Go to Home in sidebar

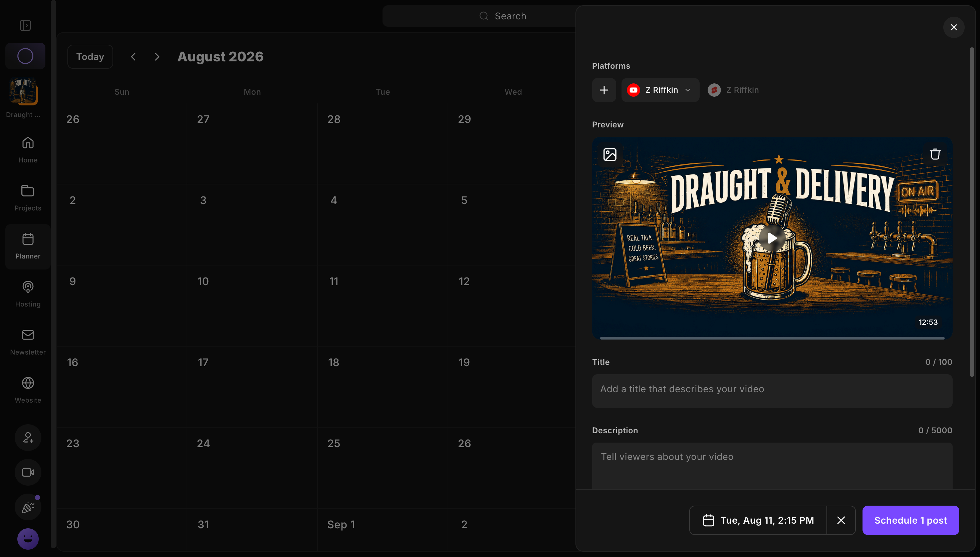[28, 150]
